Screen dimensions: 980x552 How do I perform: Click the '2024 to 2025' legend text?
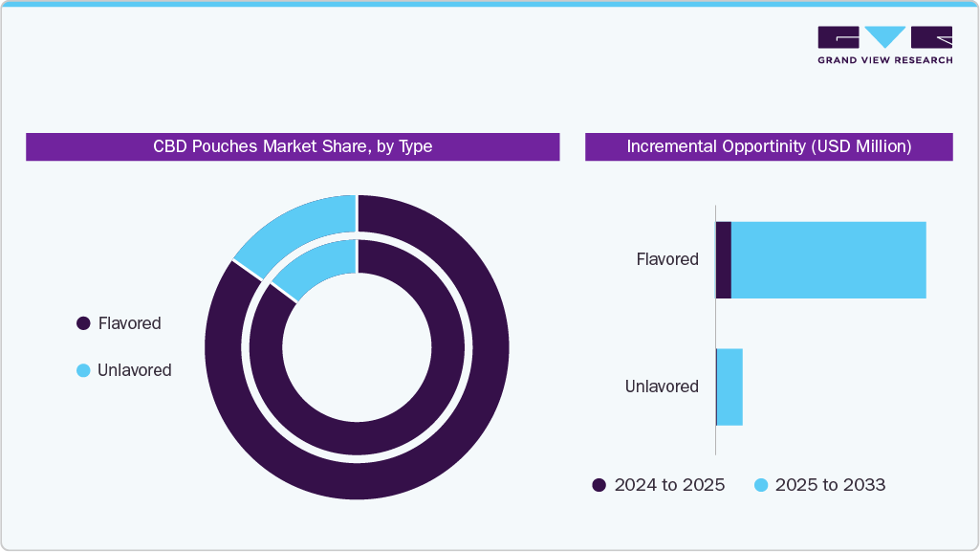point(669,485)
